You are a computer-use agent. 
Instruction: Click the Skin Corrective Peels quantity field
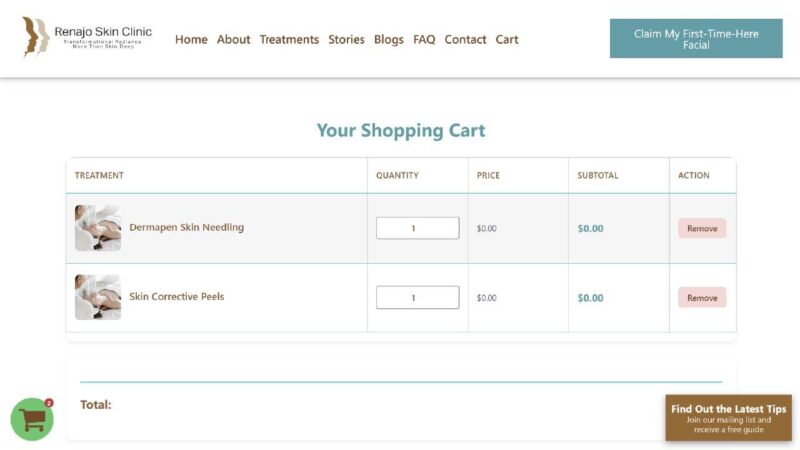click(417, 297)
